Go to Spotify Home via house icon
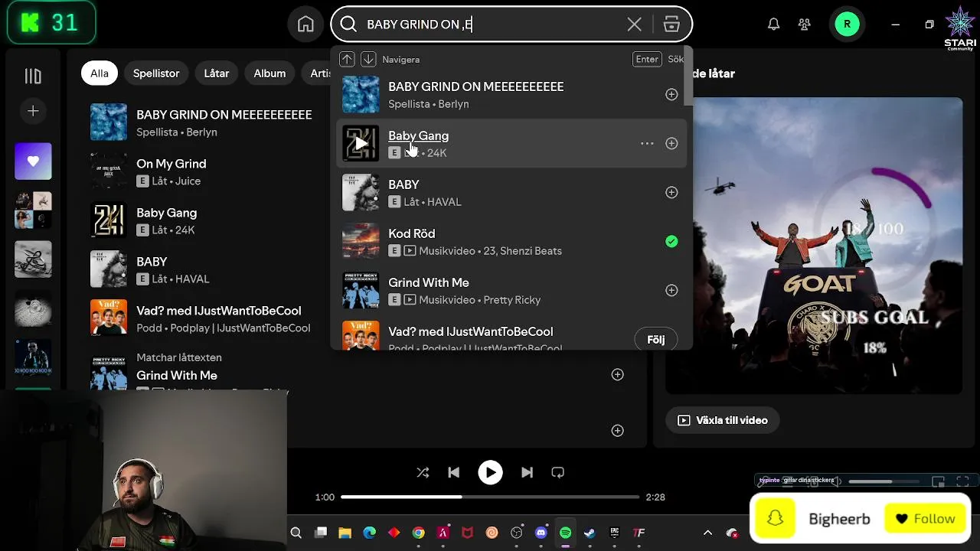The width and height of the screenshot is (980, 551). (x=305, y=24)
